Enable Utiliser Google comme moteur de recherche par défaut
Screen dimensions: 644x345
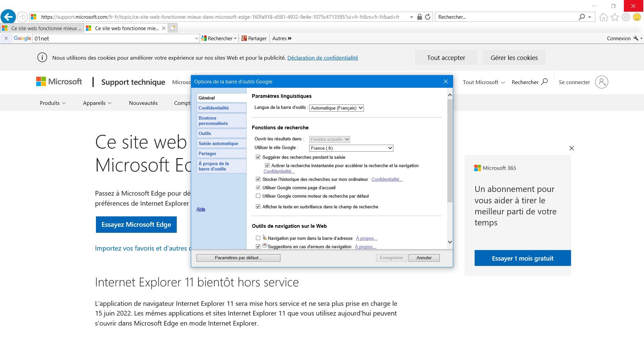point(258,196)
